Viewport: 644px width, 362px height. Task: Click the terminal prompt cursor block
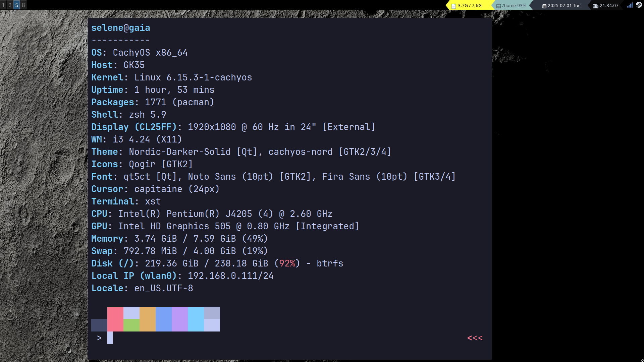tap(110, 338)
